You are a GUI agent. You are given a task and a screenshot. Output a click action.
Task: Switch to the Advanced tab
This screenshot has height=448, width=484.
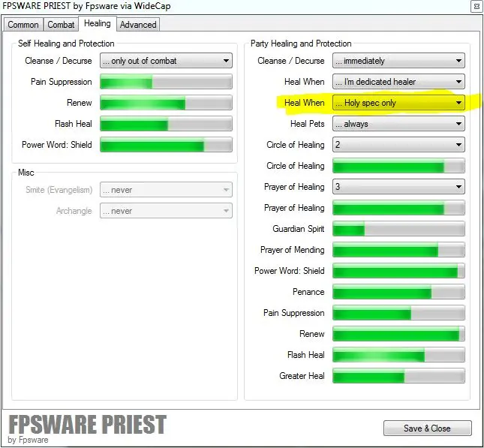point(138,25)
